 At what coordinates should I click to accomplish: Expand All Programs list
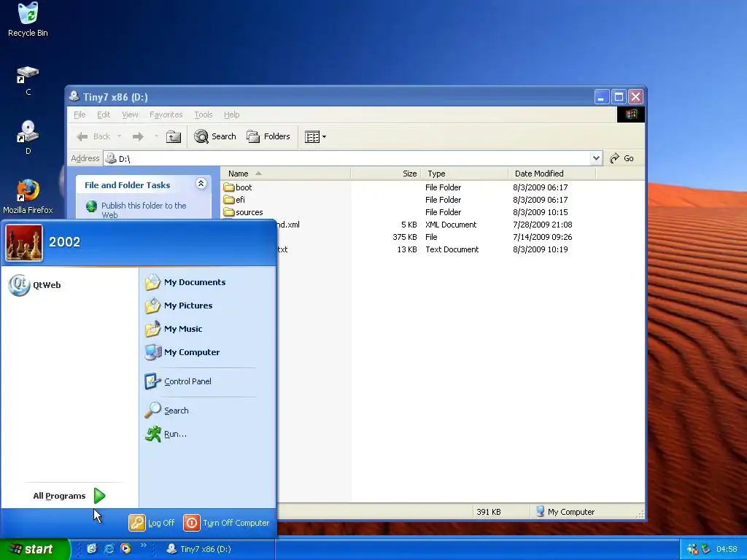coord(69,496)
